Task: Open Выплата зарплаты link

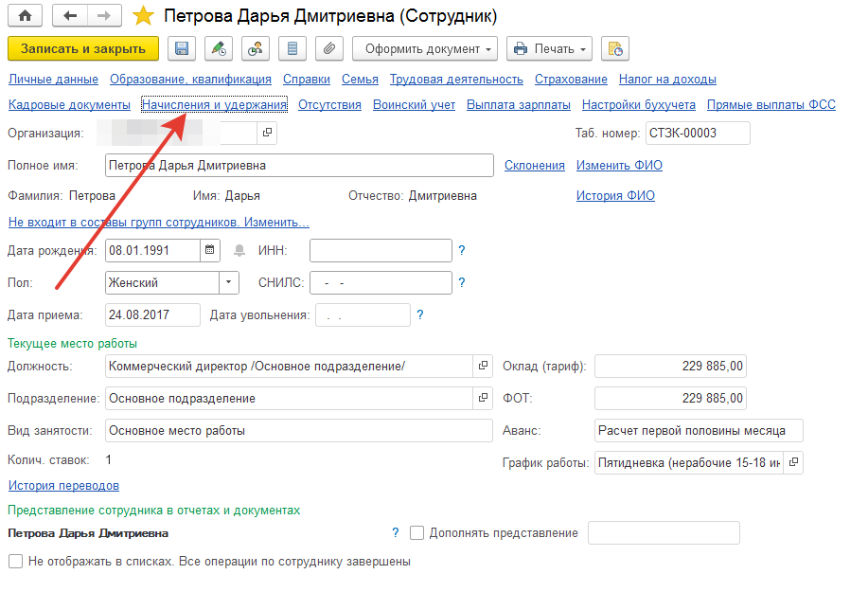Action: tap(518, 105)
